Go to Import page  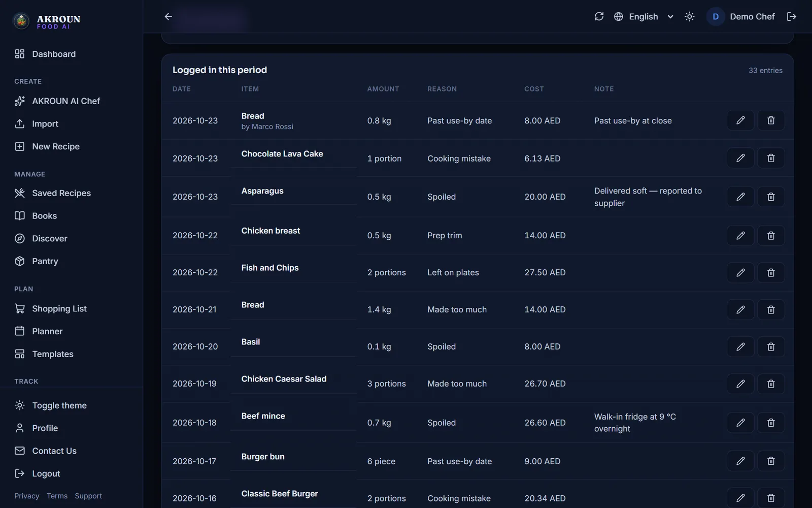[x=71, y=123]
